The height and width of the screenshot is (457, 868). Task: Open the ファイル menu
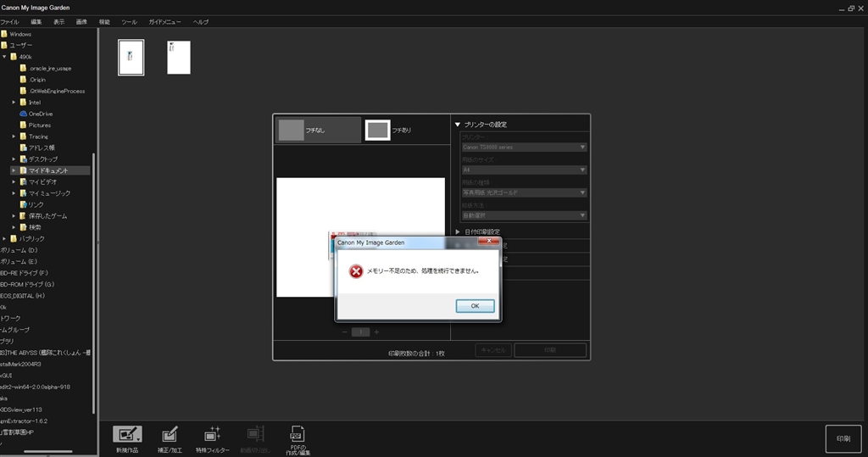[x=9, y=22]
